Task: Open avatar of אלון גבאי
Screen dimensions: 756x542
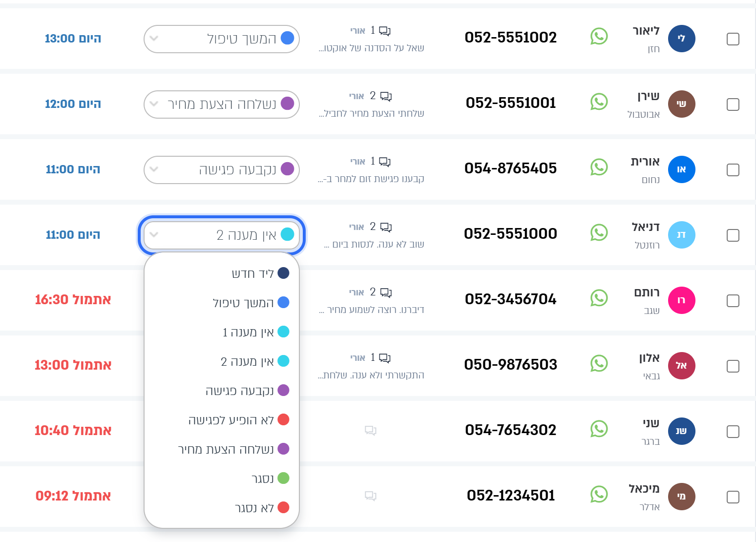Action: (681, 366)
